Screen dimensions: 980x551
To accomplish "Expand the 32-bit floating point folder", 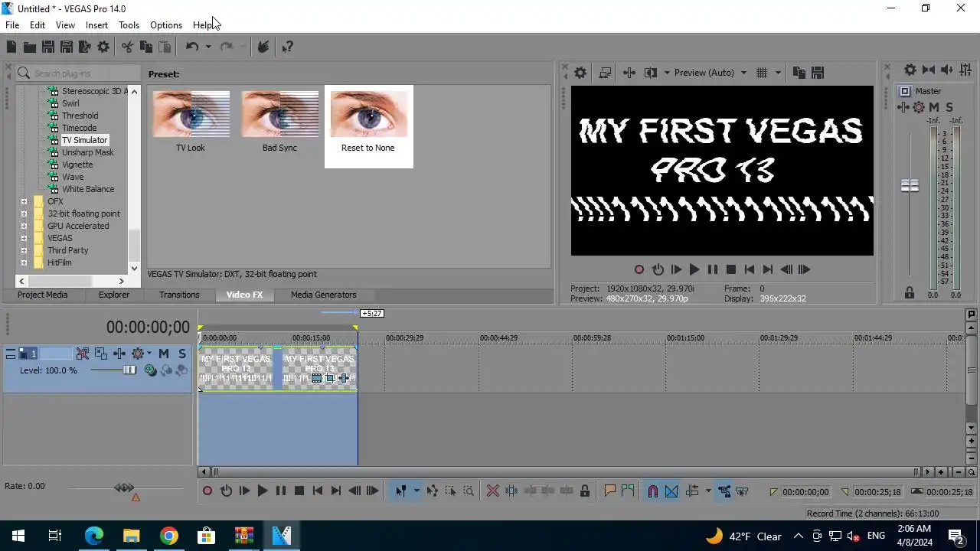I will [24, 214].
